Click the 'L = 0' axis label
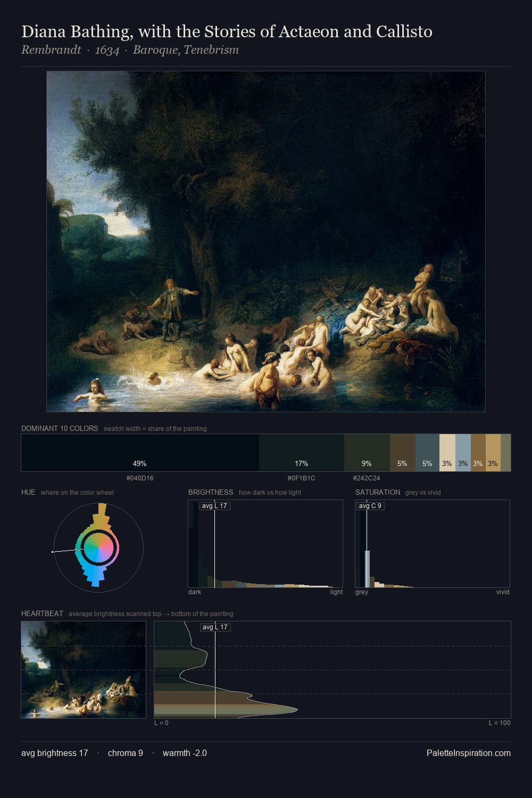 pos(161,723)
